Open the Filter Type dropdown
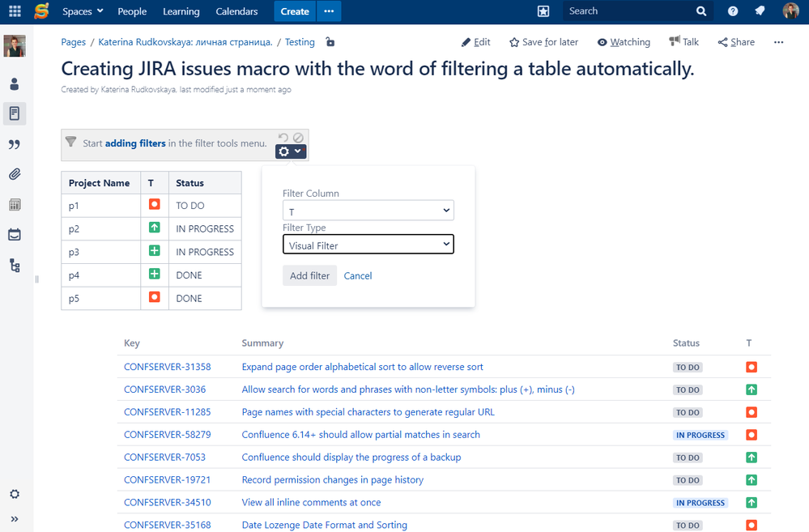The height and width of the screenshot is (532, 809). click(x=368, y=245)
